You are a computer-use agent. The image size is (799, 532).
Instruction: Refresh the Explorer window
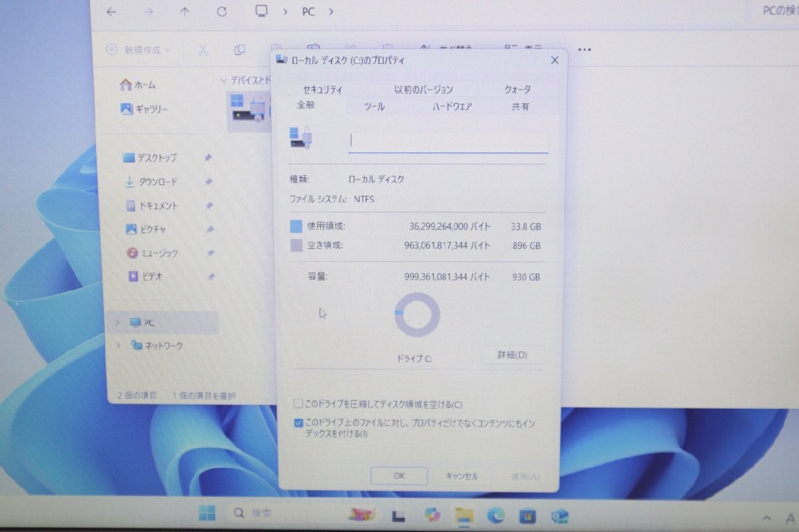[222, 12]
